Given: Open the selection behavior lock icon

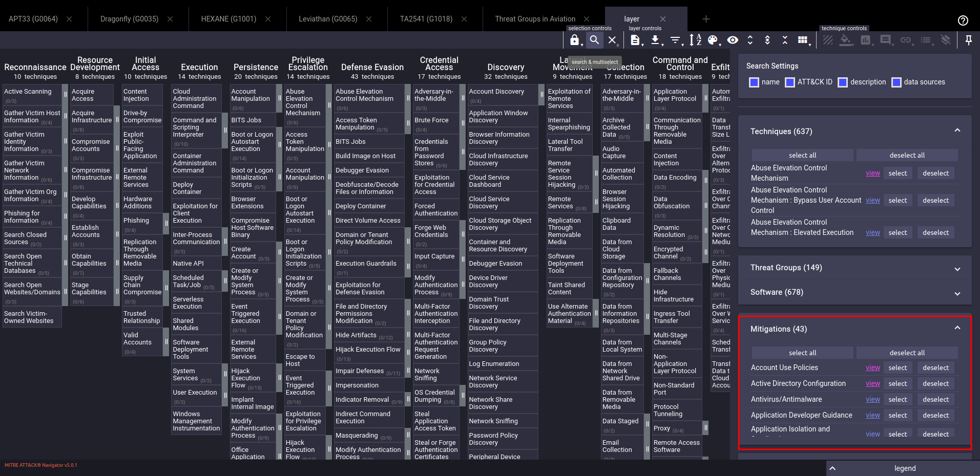Looking at the screenshot, I should click(574, 40).
